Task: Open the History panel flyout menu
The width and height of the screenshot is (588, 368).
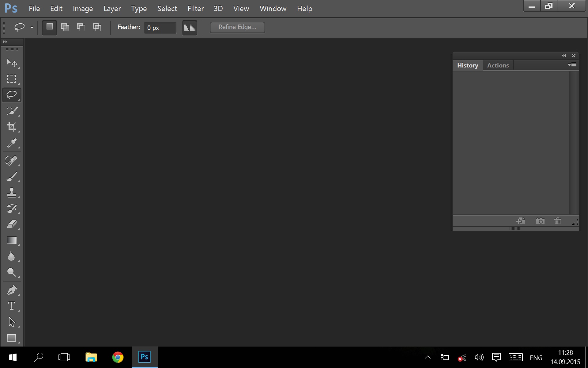Action: coord(572,65)
